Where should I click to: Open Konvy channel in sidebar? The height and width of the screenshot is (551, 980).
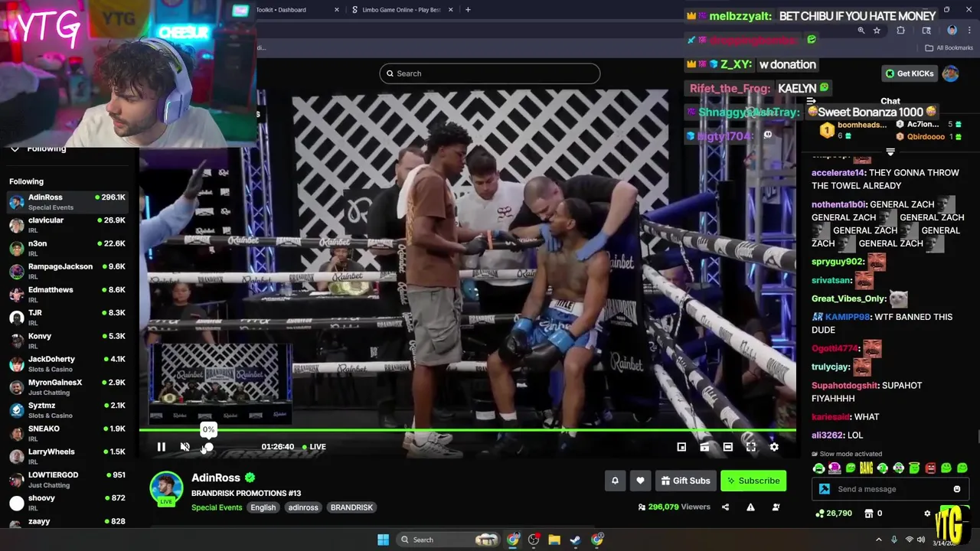(69, 341)
